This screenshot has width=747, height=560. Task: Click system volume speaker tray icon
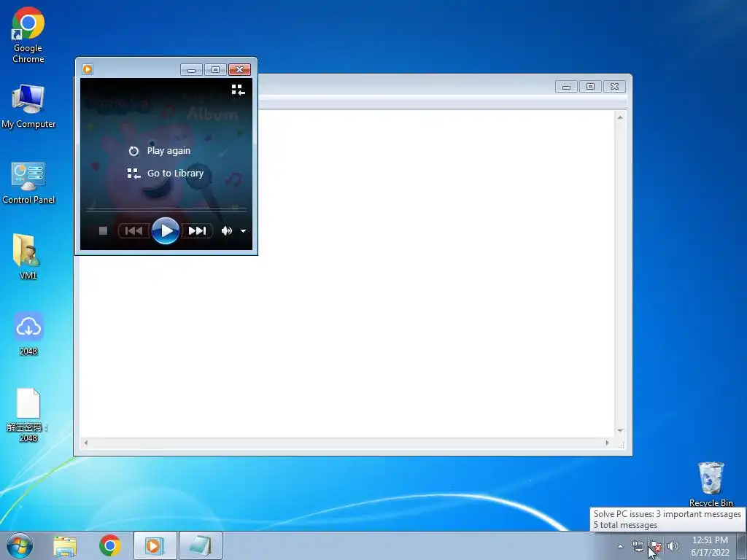tap(673, 546)
